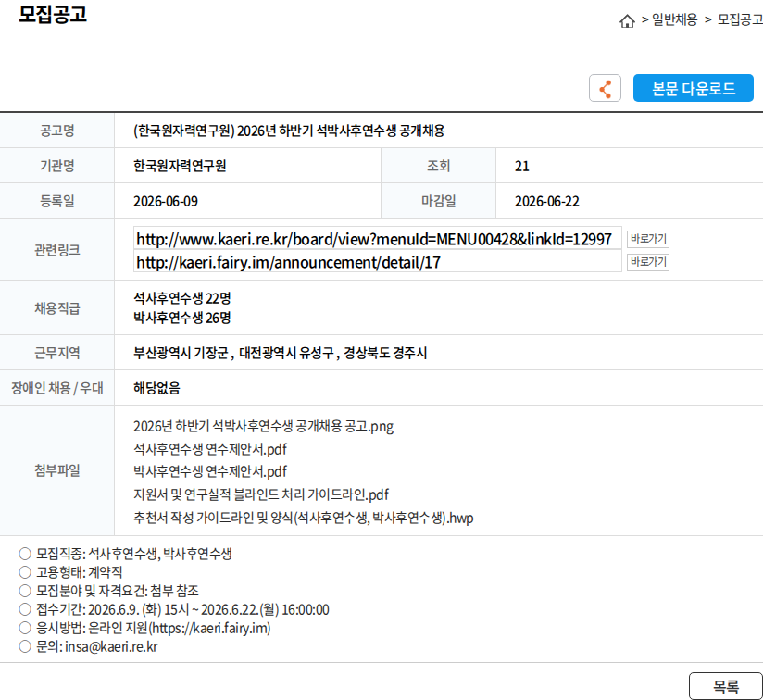Click the 장애인 채용 / 우대 label
The image size is (763, 700).
click(56, 388)
